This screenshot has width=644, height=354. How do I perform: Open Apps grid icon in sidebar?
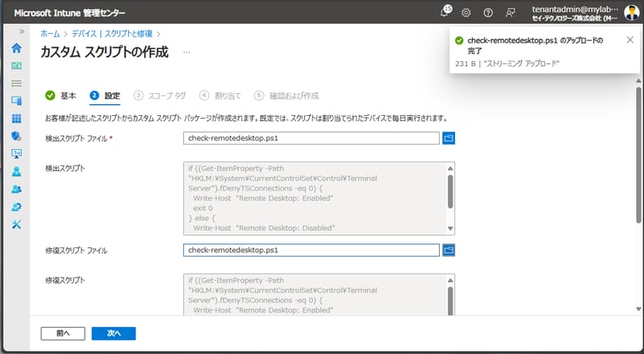(16, 119)
